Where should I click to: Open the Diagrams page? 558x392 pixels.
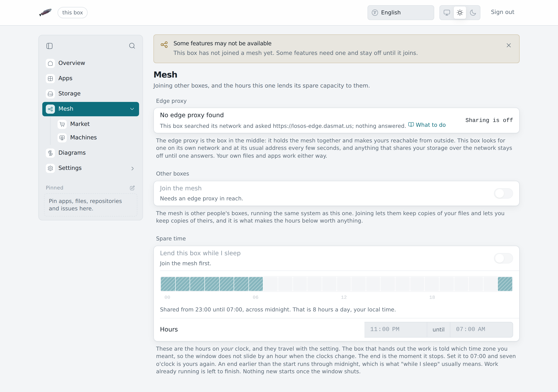click(x=91, y=153)
